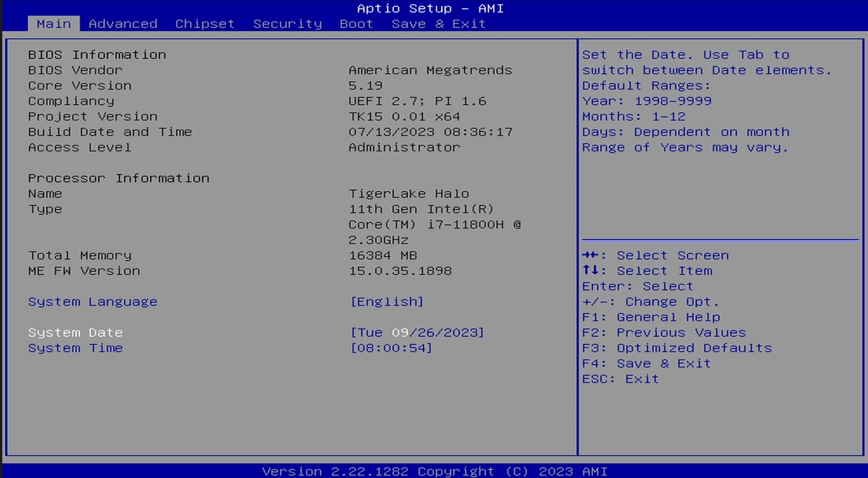Screen dimensions: 868x478
Task: Click the processor Name label
Action: pos(45,194)
